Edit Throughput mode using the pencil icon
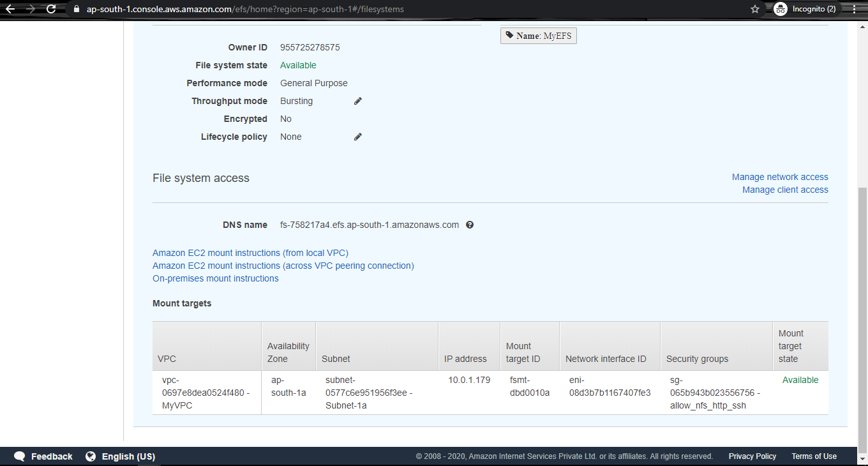868x466 pixels. point(357,100)
